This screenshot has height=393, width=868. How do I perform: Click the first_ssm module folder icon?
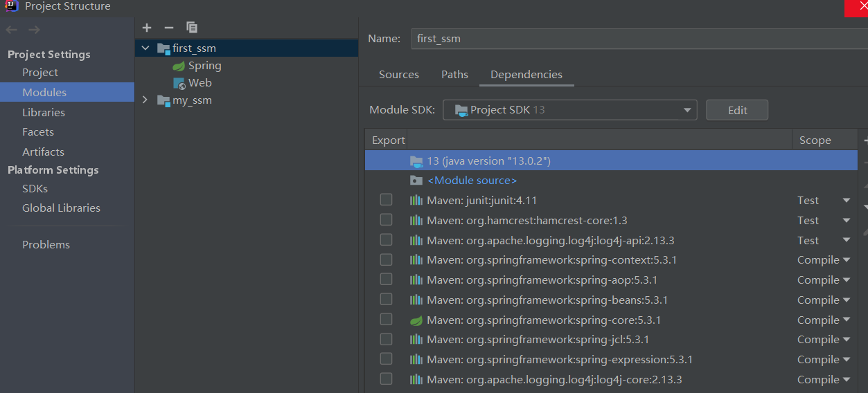point(163,48)
